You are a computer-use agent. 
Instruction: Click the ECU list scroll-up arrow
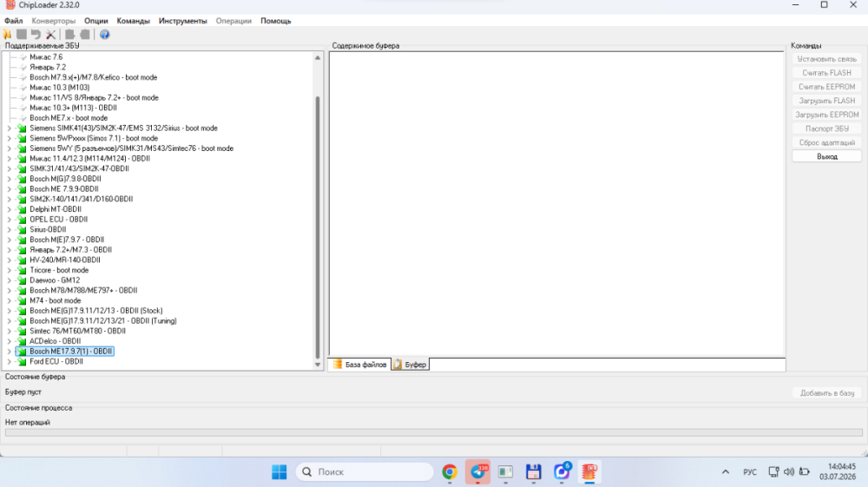coord(318,57)
